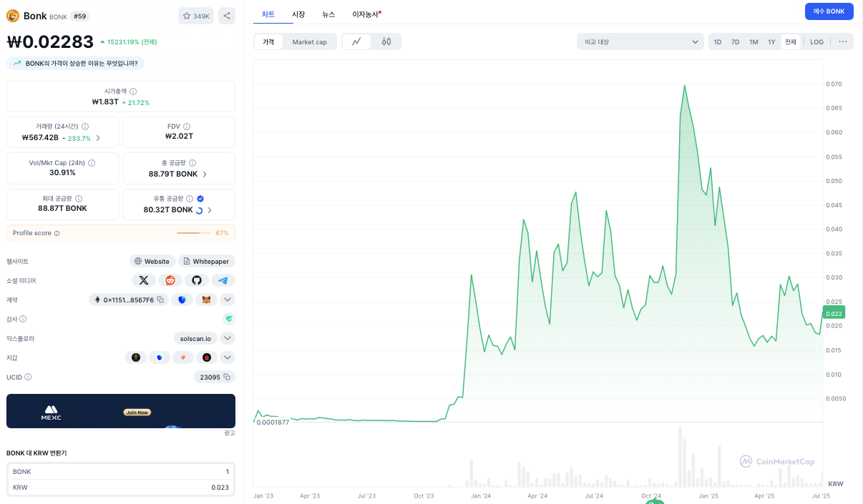
Task: Set chart range to 1M
Action: (x=754, y=42)
